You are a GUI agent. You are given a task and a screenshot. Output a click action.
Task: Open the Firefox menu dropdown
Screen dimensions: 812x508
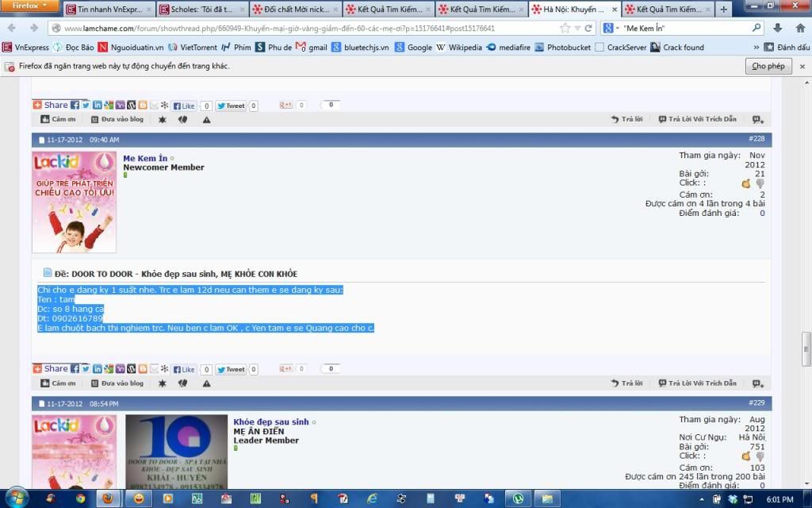coord(29,6)
